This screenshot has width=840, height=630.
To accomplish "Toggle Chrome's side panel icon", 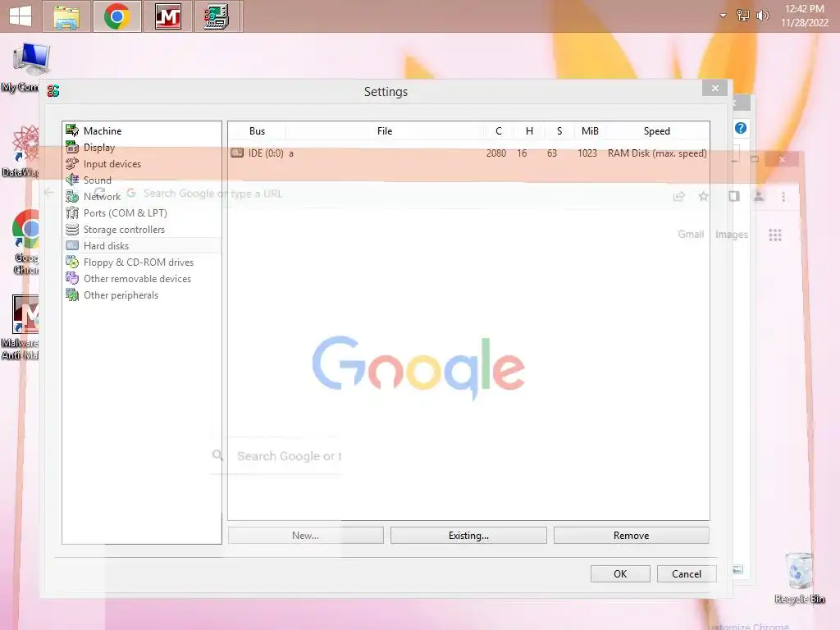I will [x=734, y=197].
